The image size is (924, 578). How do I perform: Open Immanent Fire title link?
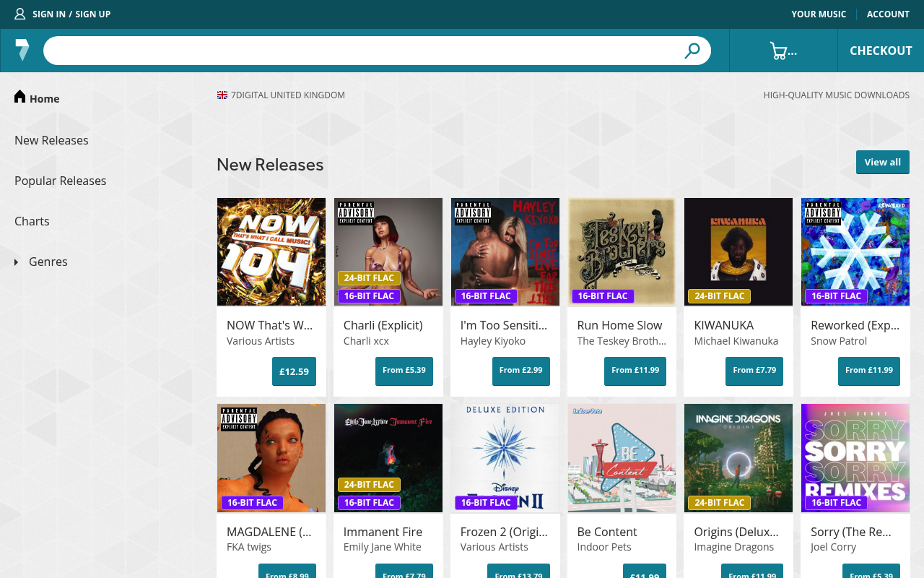tap(383, 532)
